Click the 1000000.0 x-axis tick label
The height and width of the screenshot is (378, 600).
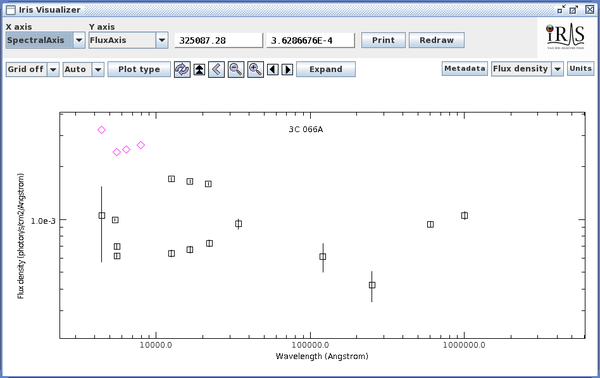(x=464, y=345)
